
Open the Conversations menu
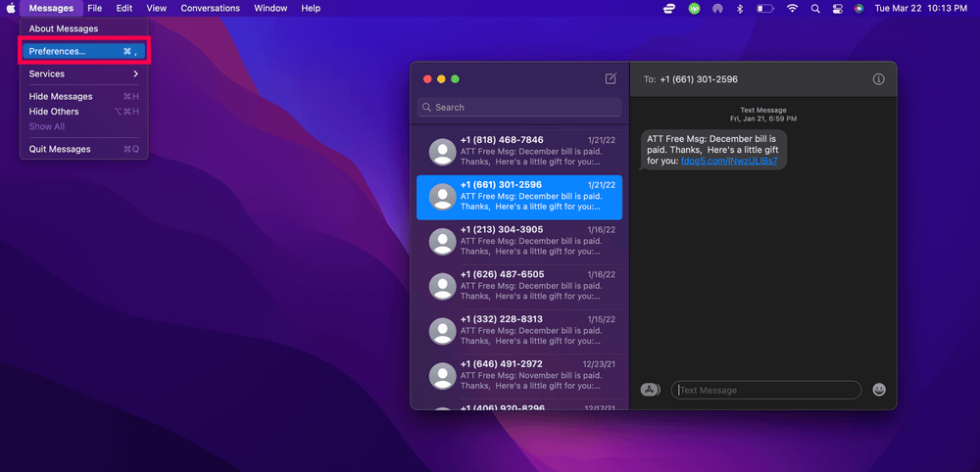[211, 8]
